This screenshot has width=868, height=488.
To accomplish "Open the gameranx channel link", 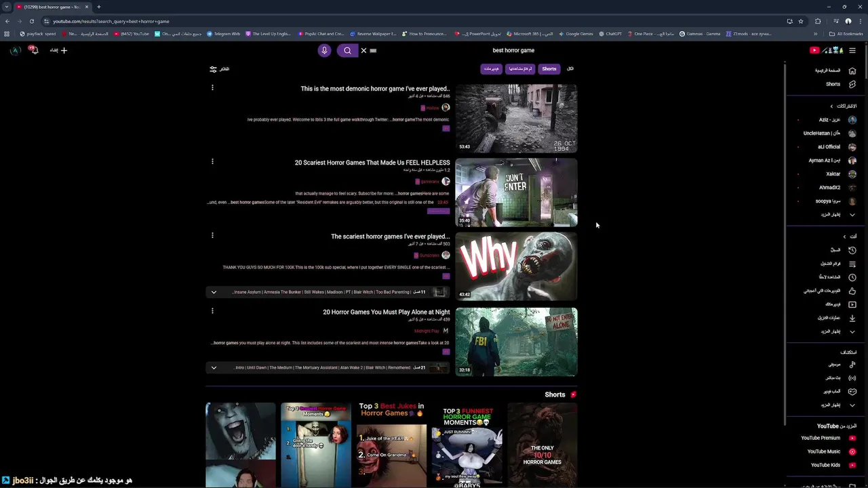I will click(430, 182).
